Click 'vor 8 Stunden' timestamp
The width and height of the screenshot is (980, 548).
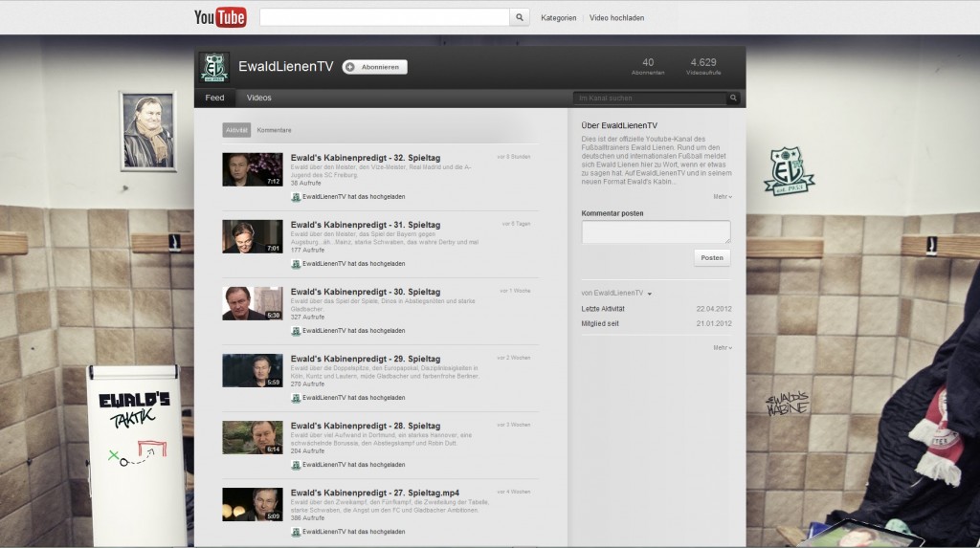(514, 157)
